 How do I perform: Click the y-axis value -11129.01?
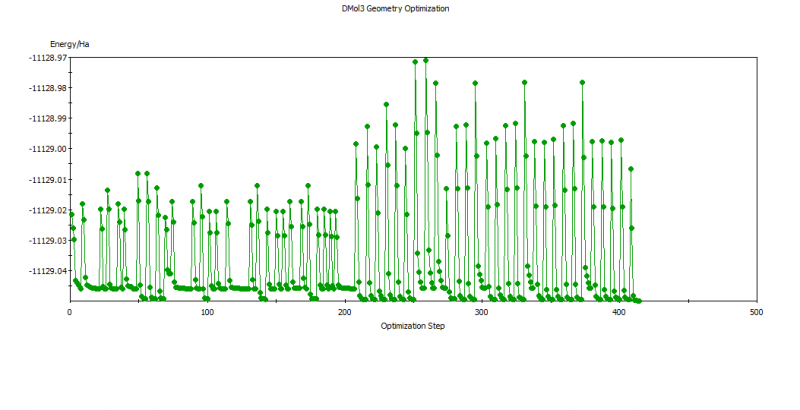[48, 180]
